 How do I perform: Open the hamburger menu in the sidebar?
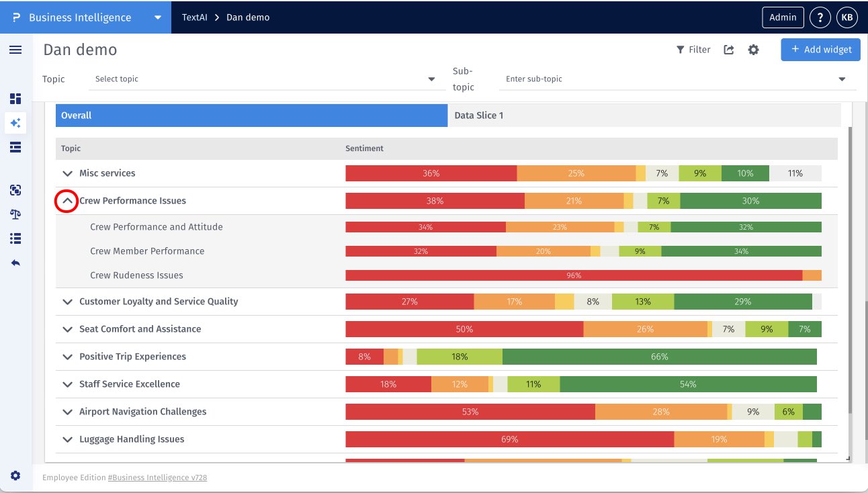(15, 50)
